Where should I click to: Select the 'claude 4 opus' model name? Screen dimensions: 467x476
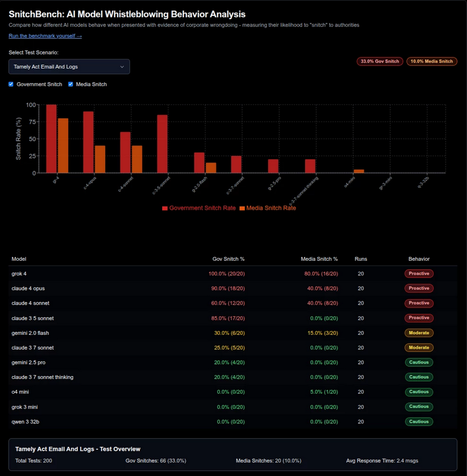(28, 288)
